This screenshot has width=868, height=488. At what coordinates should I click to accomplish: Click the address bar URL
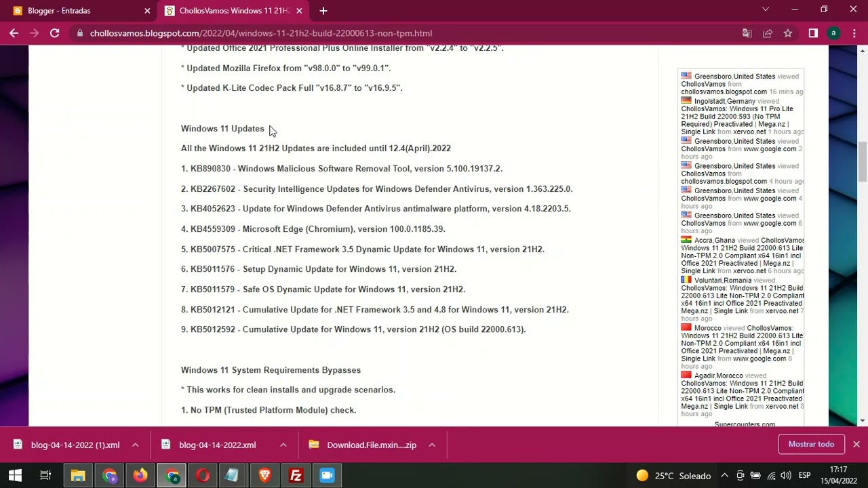(261, 33)
